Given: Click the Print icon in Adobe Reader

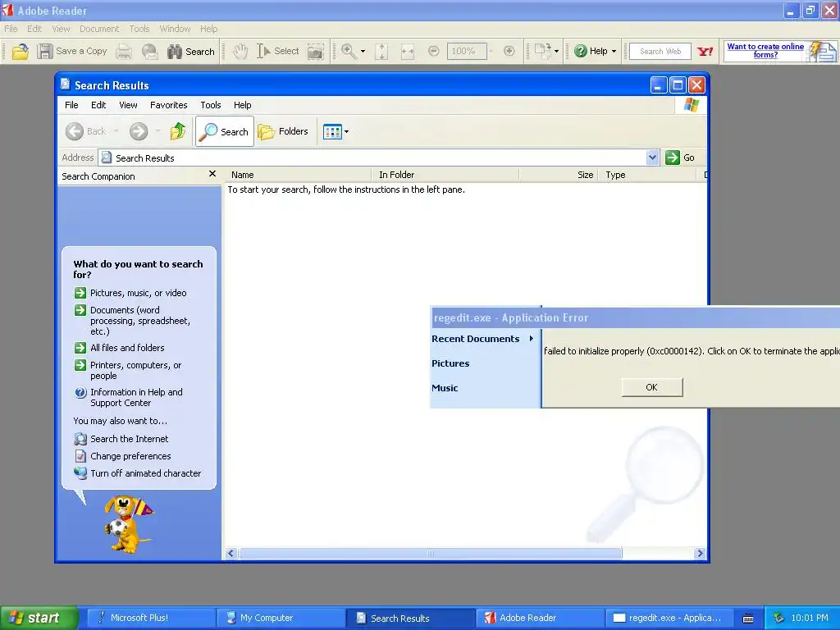Looking at the screenshot, I should [x=124, y=52].
